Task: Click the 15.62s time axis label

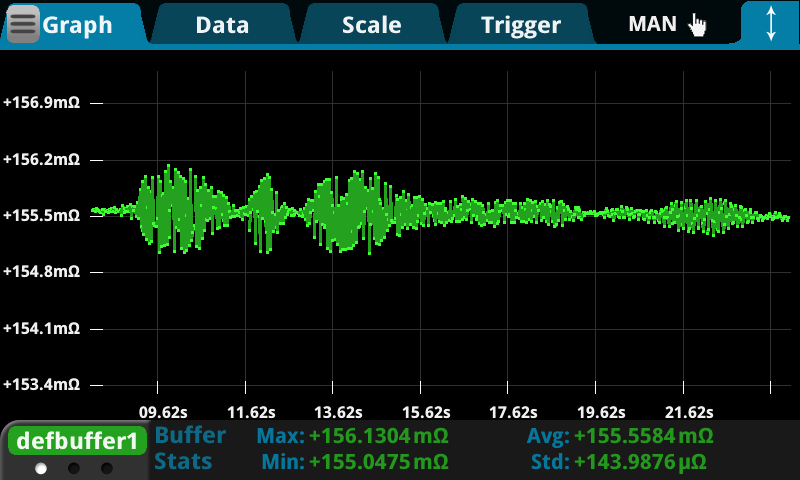Action: (426, 412)
